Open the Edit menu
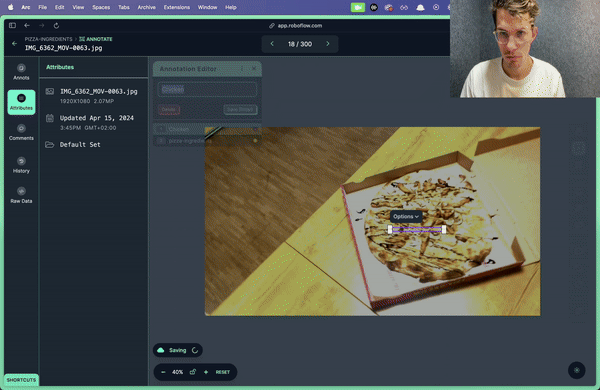The image size is (600, 390). [59, 7]
